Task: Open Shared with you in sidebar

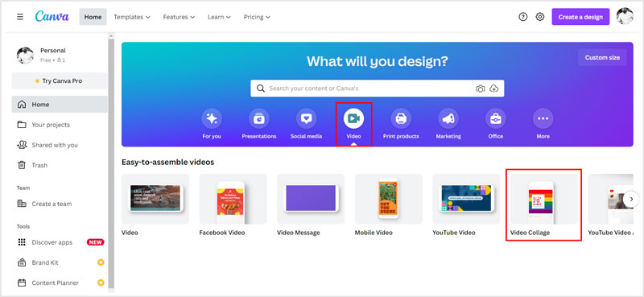Action: tap(60, 145)
